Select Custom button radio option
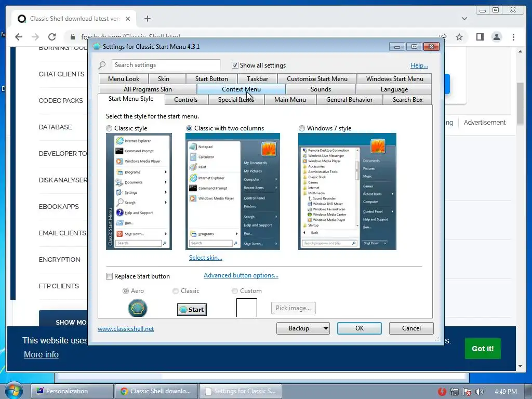 click(x=234, y=291)
